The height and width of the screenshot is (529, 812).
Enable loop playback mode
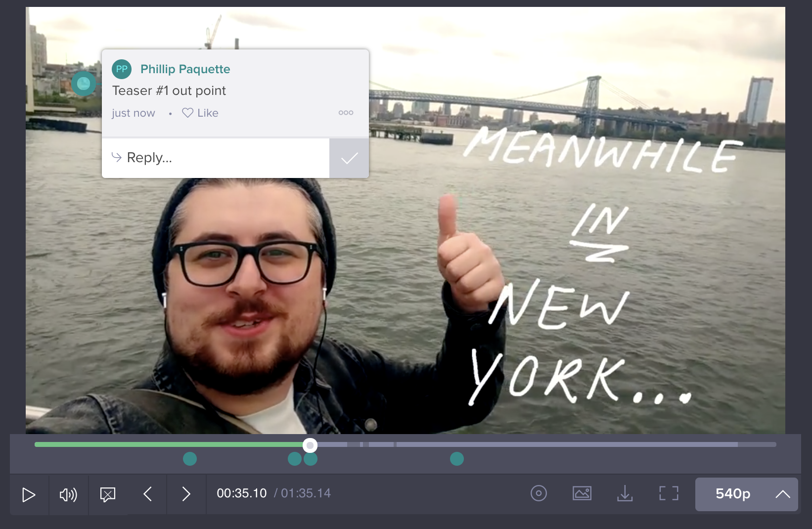pyautogui.click(x=539, y=493)
